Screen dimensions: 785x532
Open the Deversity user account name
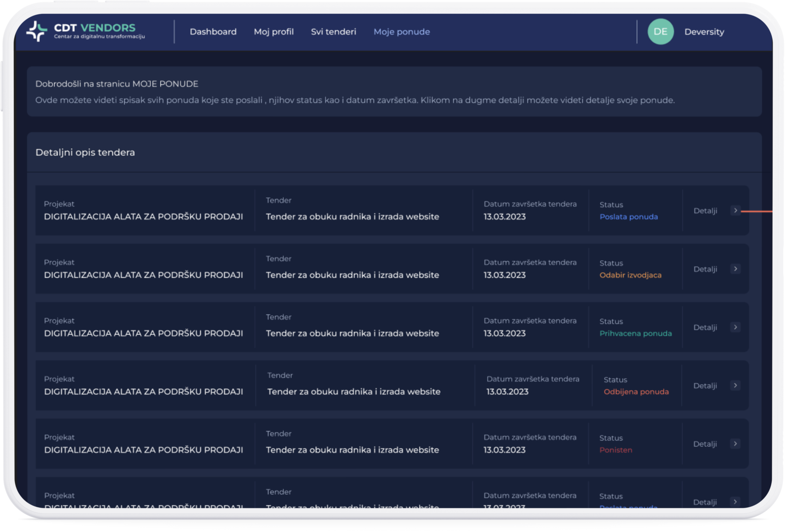pos(704,32)
